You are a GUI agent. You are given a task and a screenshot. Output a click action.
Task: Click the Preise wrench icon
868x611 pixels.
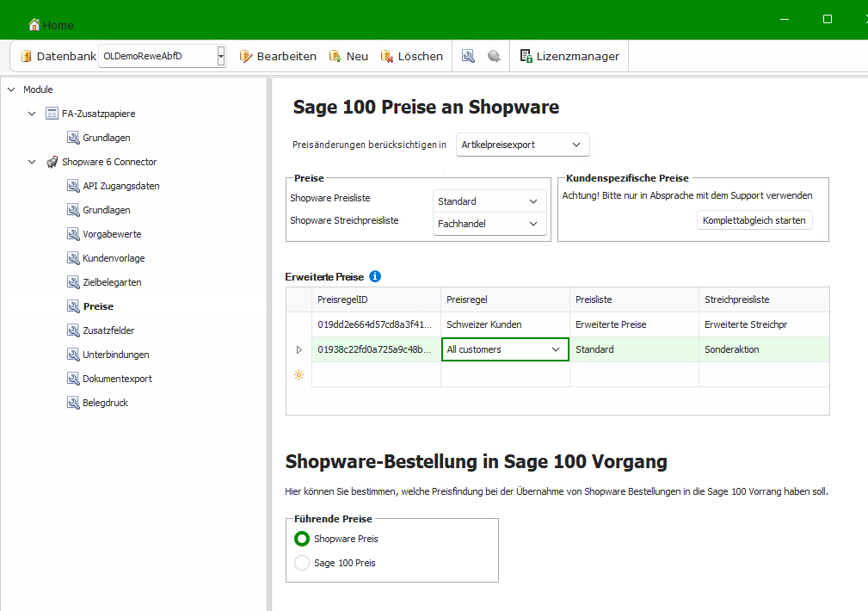point(73,306)
